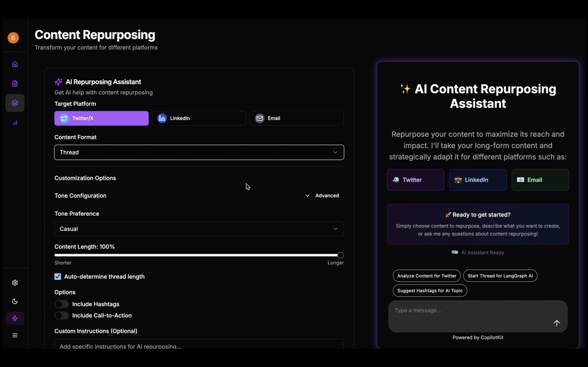This screenshot has height=367, width=588.
Task: Uncheck Auto-determine thread length checkbox
Action: (58, 276)
